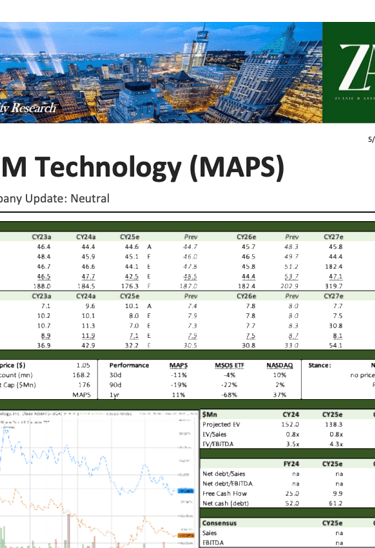The width and height of the screenshot is (375, 548).
Task: Click the 'price ($)' label
Action: (13, 365)
